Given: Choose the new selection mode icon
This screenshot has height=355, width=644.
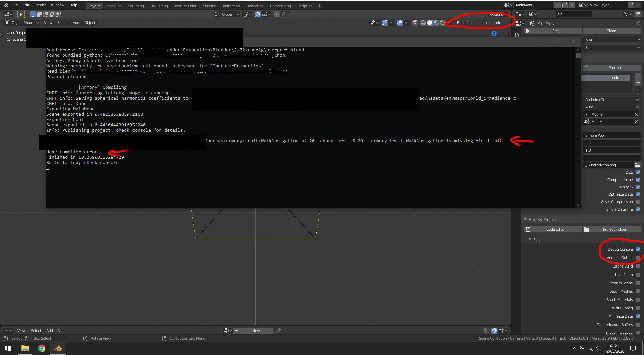Looking at the screenshot, I should (33, 14).
